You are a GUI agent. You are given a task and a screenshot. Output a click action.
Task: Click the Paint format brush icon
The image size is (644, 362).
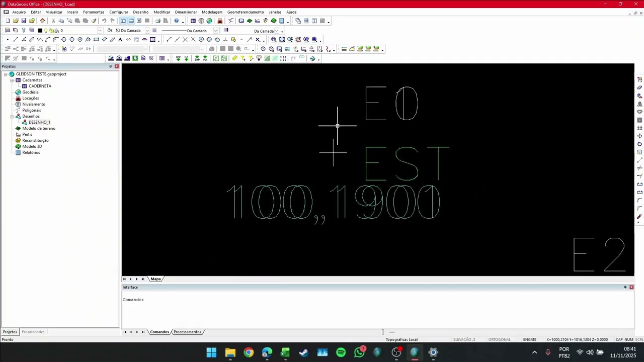(x=94, y=21)
